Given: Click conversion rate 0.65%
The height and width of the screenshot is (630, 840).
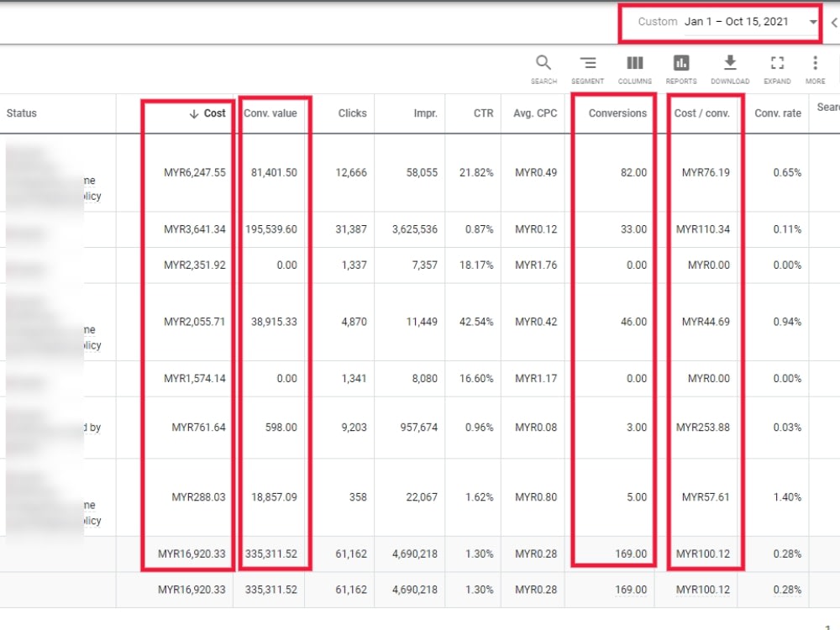Looking at the screenshot, I should 787,172.
